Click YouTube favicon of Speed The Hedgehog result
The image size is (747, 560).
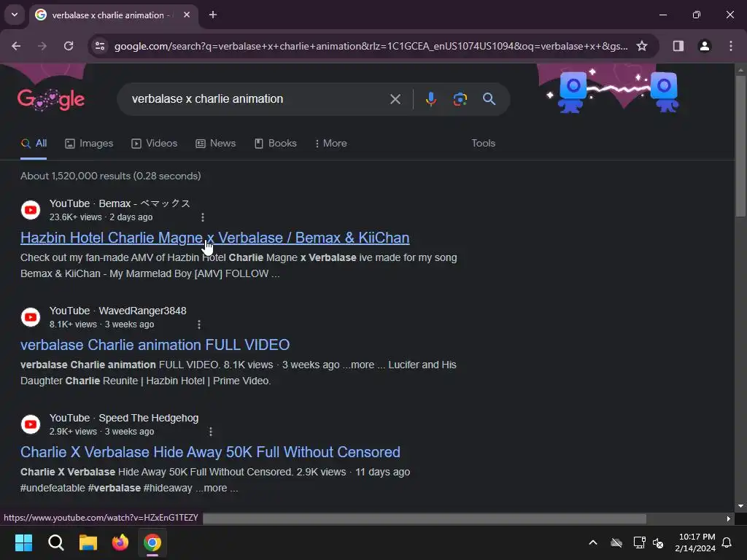point(31,424)
